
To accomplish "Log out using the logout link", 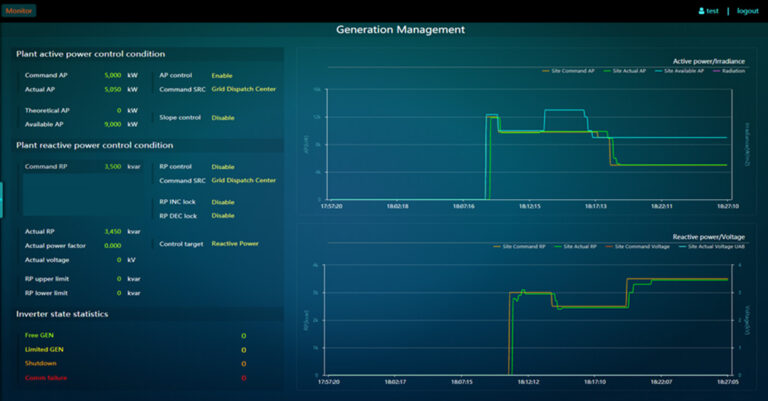I will 747,11.
